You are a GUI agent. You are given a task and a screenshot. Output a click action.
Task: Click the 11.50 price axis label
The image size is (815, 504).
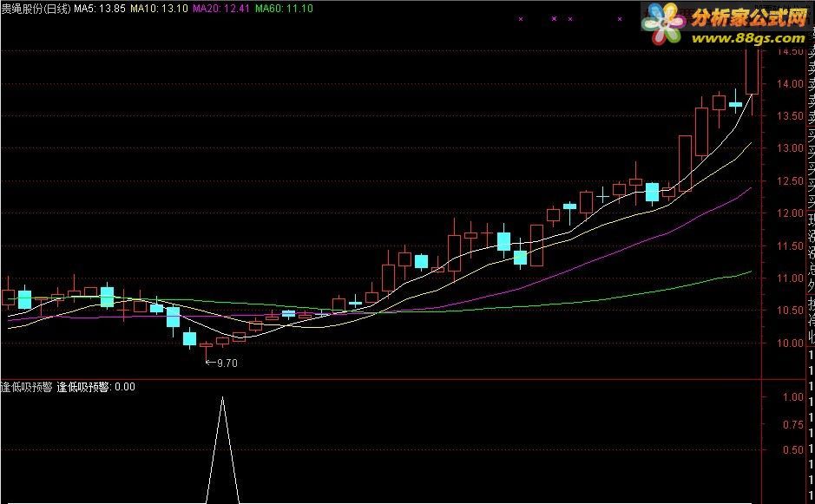[790, 245]
